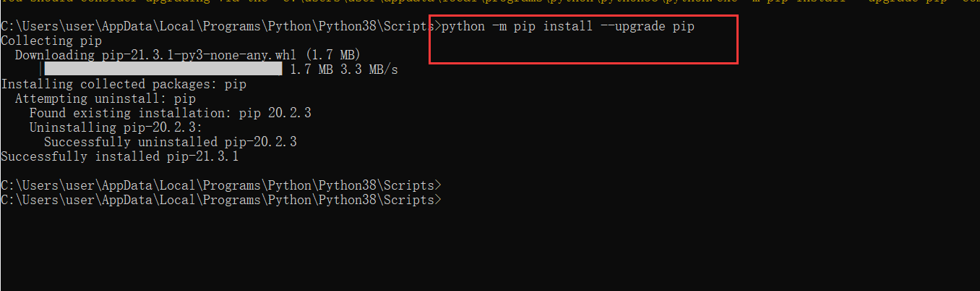Click the Found existing installation: pip 20.2.3 line

171,114
